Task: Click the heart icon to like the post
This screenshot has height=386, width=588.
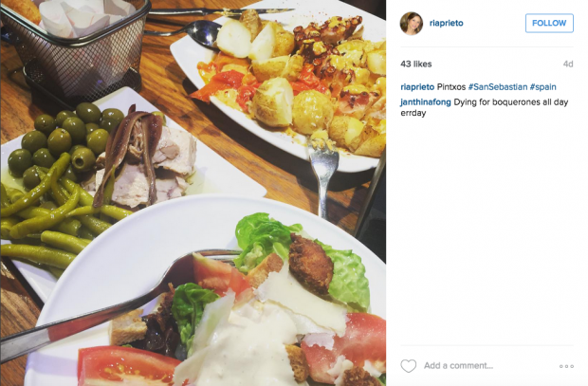Action: coord(408,366)
